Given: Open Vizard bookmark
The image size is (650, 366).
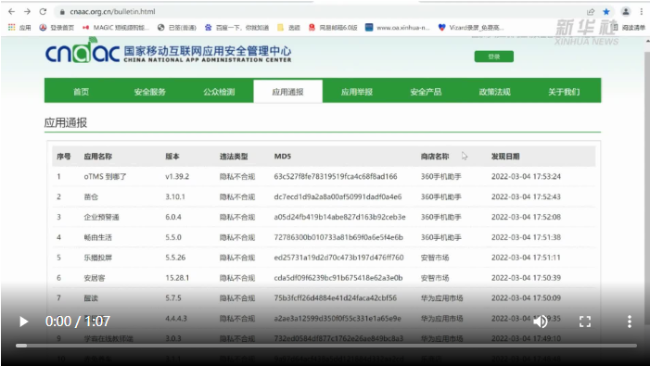Looking at the screenshot, I should pyautogui.click(x=471, y=27).
